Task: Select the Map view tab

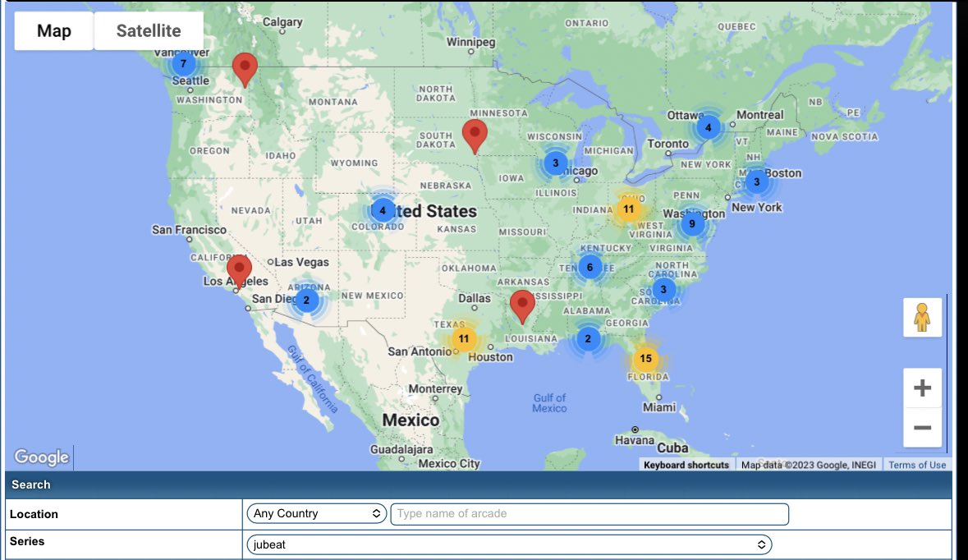Action: point(54,31)
